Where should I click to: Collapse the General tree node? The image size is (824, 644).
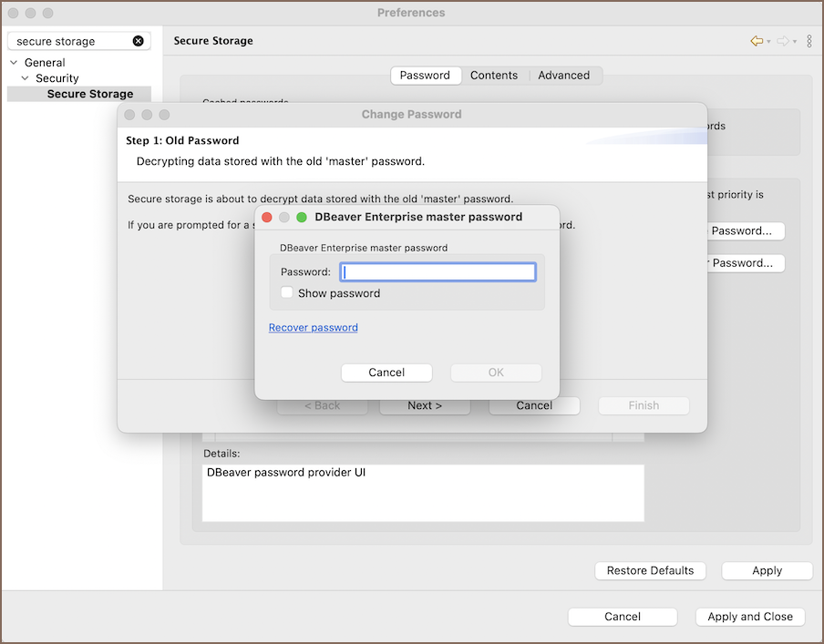click(14, 63)
